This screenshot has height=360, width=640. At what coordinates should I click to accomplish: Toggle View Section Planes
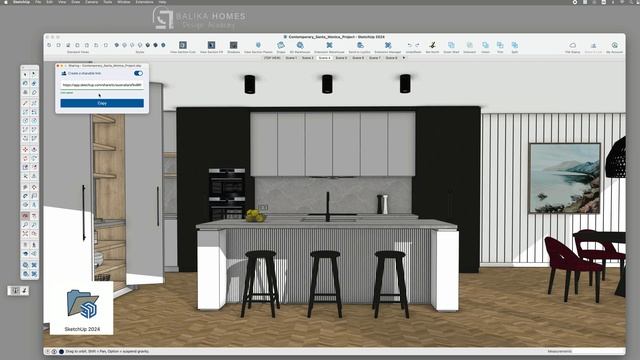coord(258,45)
